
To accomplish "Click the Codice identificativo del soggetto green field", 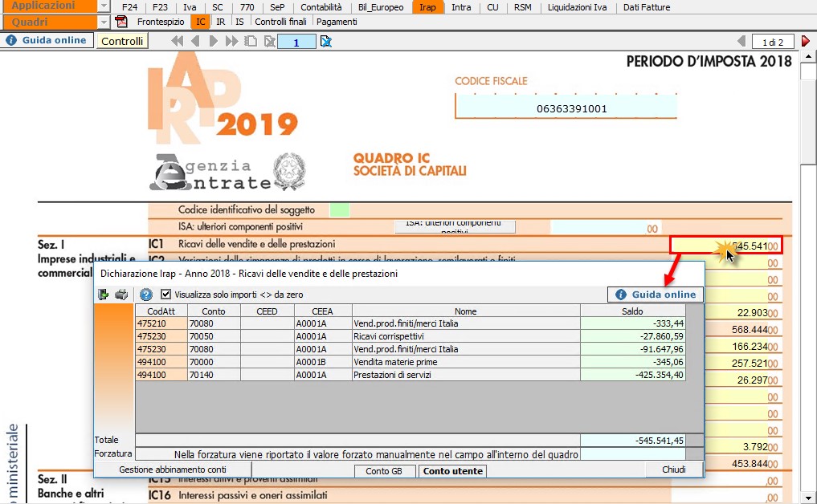I will pos(340,210).
